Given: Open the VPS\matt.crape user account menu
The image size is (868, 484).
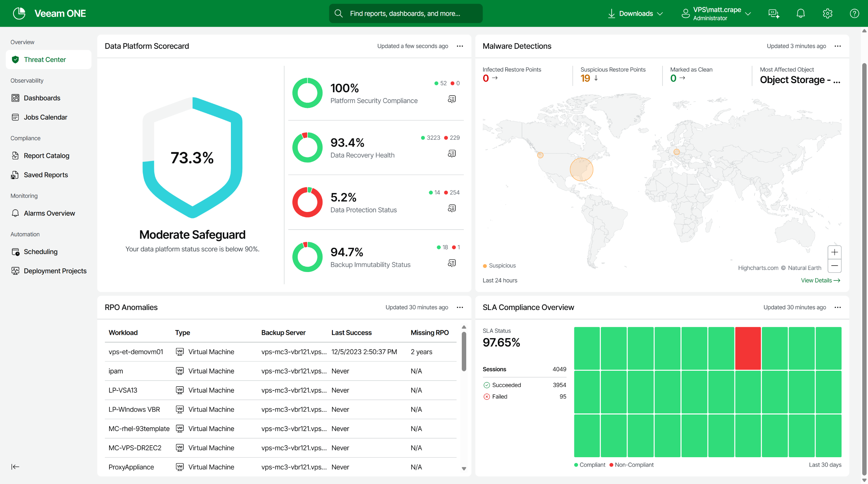Looking at the screenshot, I should coord(716,14).
